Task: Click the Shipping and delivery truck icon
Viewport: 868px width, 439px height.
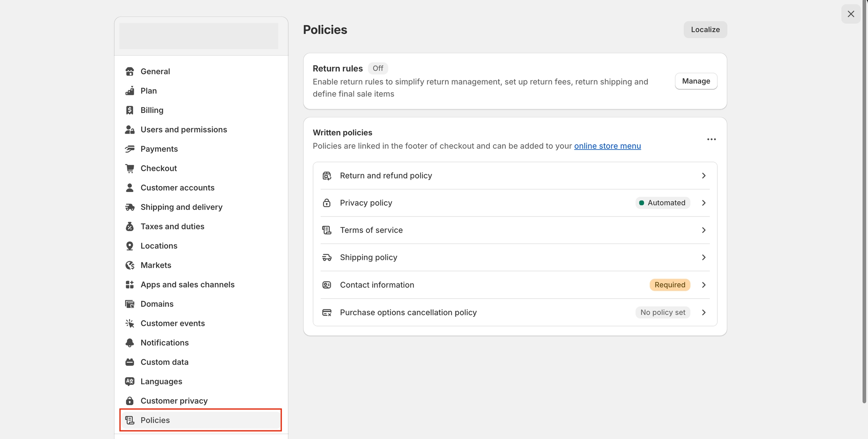Action: (130, 207)
